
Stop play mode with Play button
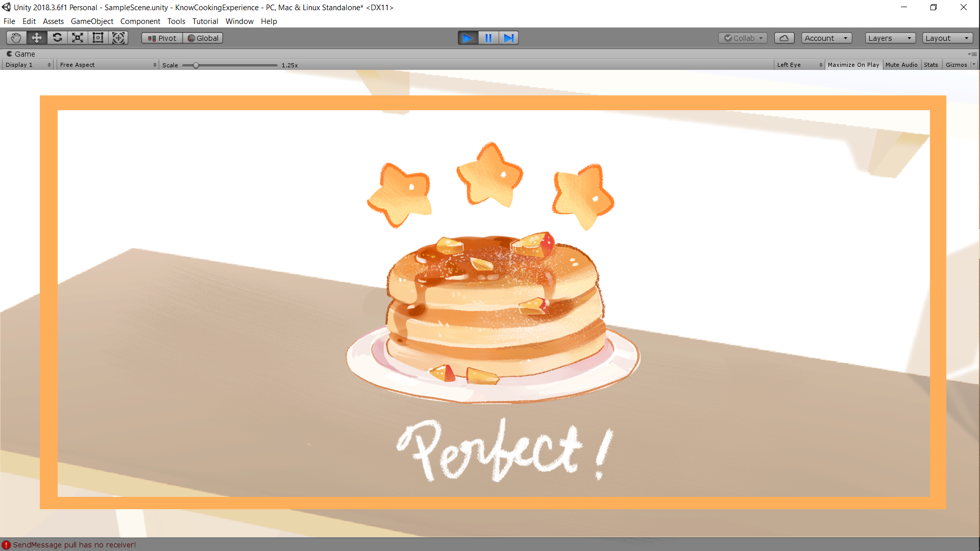pyautogui.click(x=468, y=38)
